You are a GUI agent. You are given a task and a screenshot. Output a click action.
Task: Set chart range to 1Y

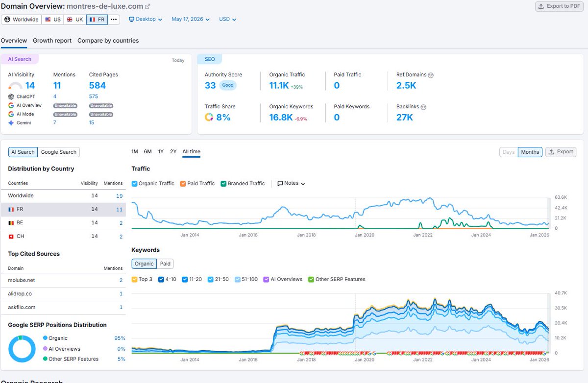click(x=161, y=151)
